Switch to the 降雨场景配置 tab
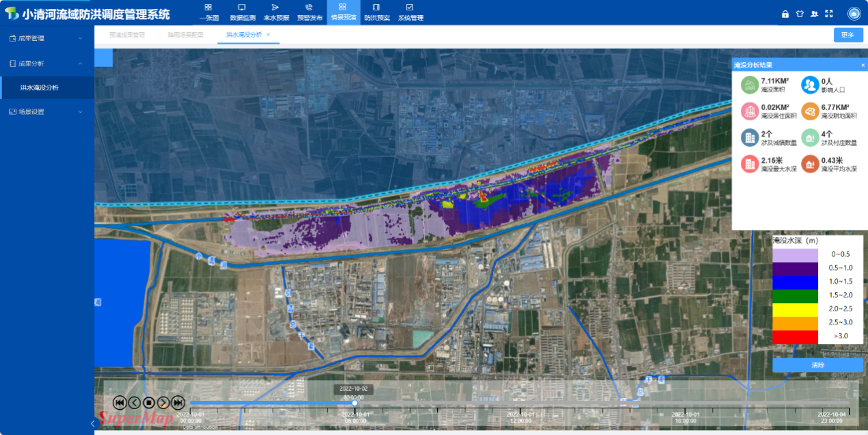The width and height of the screenshot is (868, 435). pyautogui.click(x=185, y=34)
